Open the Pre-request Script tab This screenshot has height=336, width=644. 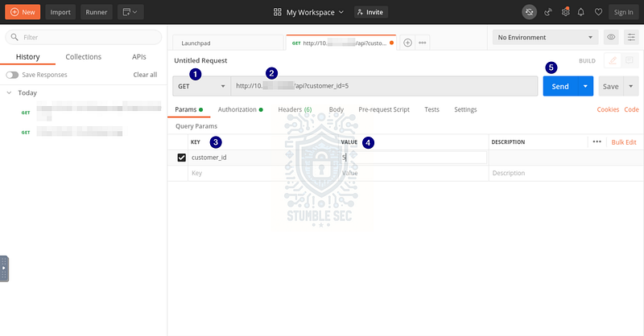(384, 109)
